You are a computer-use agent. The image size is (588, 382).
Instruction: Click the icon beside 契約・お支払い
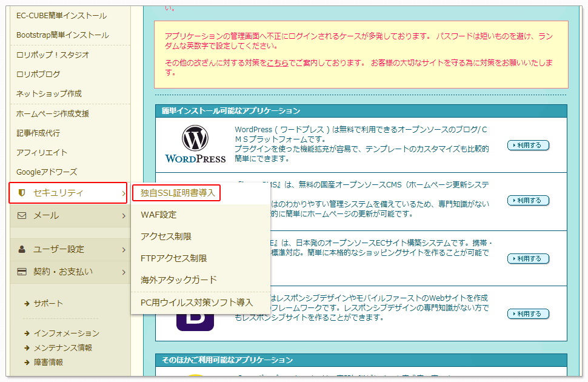[x=22, y=272]
